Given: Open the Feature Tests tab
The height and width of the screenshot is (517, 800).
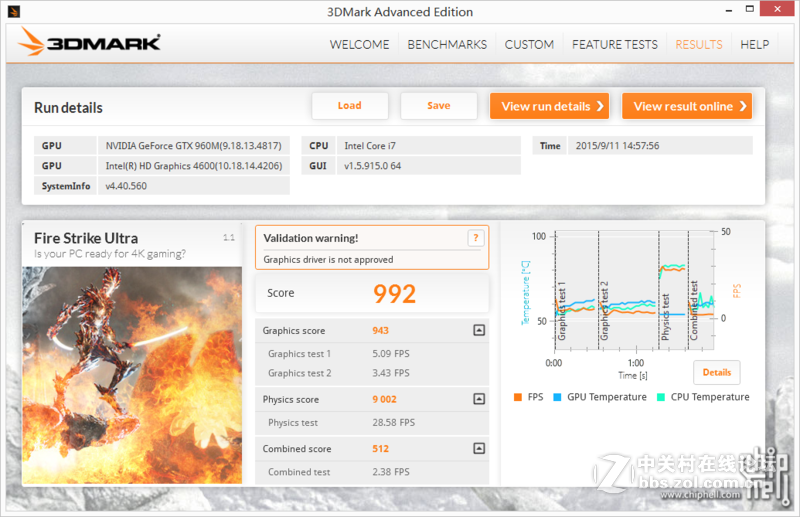Looking at the screenshot, I should pos(615,45).
